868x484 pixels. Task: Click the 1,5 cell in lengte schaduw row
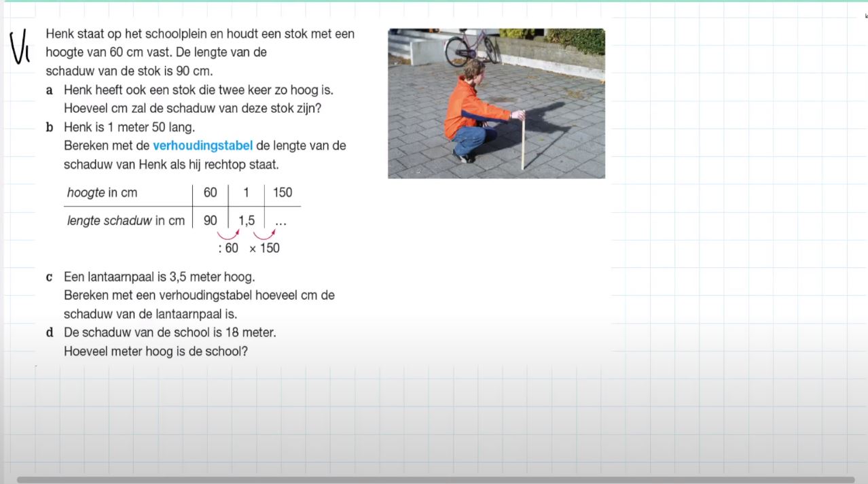[x=247, y=220]
